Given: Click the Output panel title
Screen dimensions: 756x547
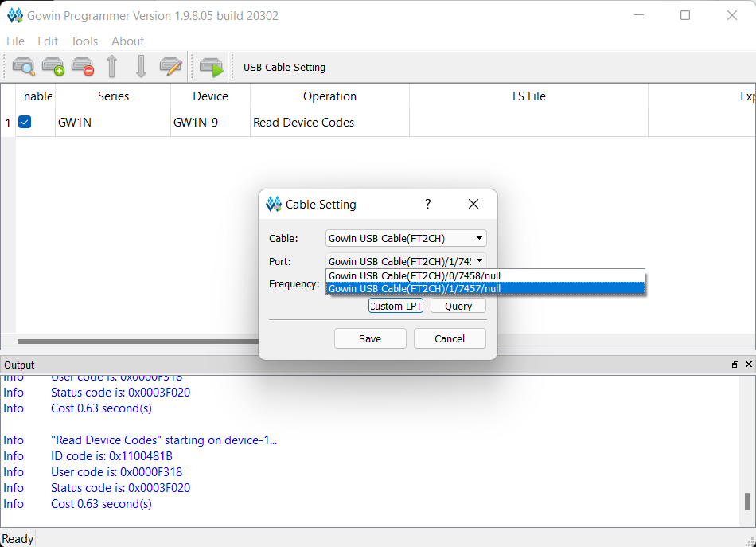Looking at the screenshot, I should (x=19, y=365).
